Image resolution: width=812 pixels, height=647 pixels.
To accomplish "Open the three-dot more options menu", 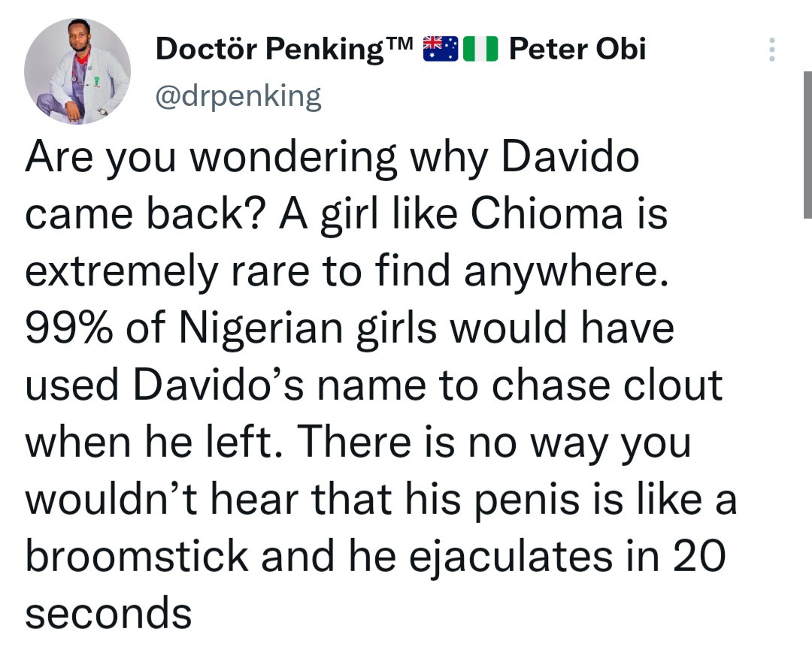I will (x=771, y=50).
